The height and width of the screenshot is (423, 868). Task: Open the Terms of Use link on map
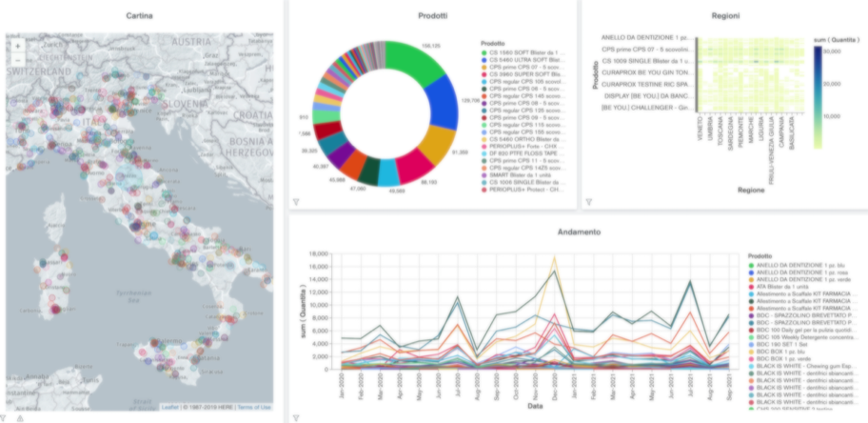[254, 407]
